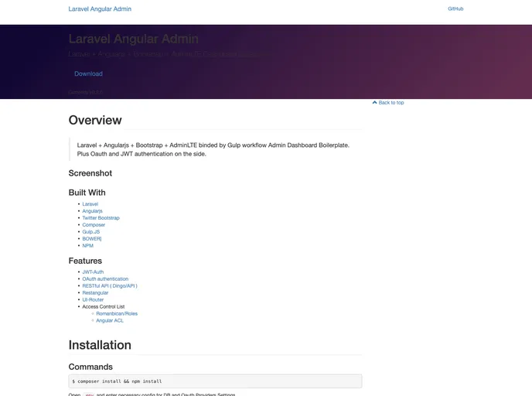Click the overview blockquote description text
Image resolution: width=532 pixels, height=396 pixels.
213,149
